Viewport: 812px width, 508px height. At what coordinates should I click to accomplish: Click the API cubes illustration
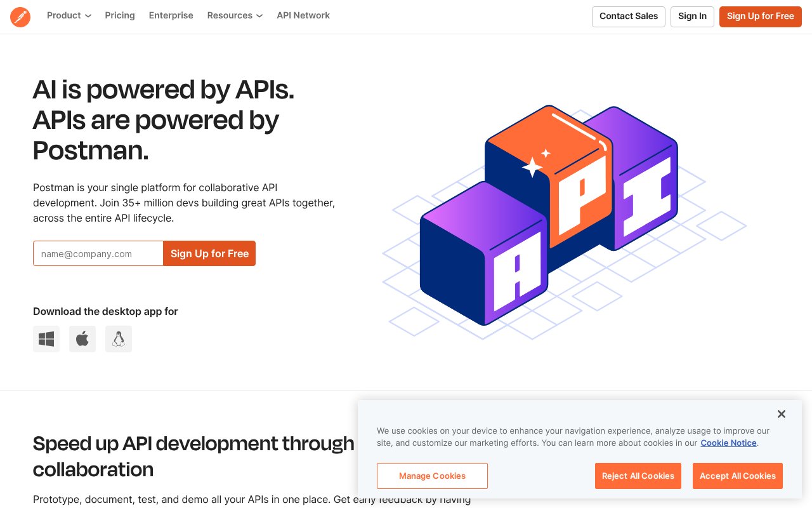point(563,221)
